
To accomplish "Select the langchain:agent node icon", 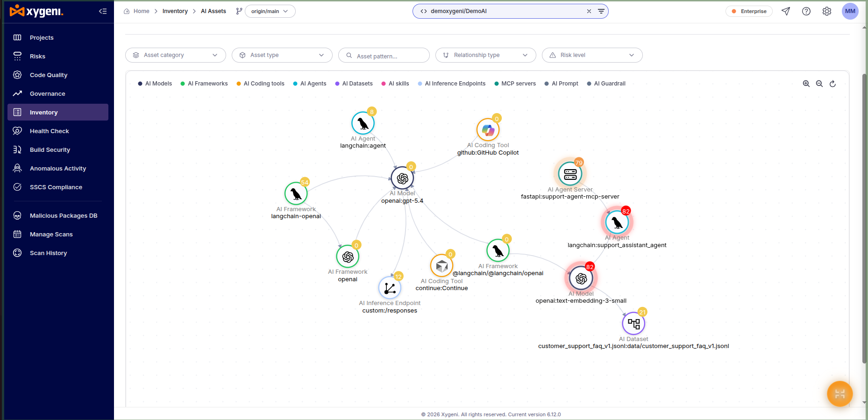I will (x=363, y=123).
